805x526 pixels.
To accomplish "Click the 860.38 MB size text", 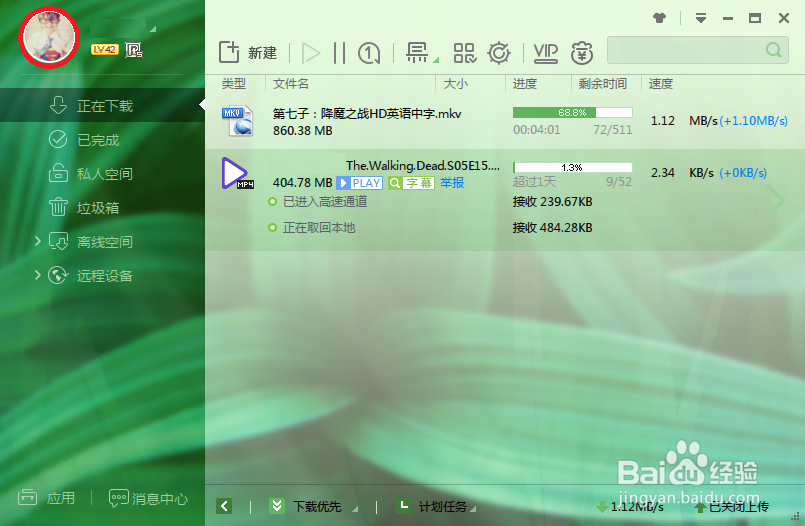I will [302, 131].
